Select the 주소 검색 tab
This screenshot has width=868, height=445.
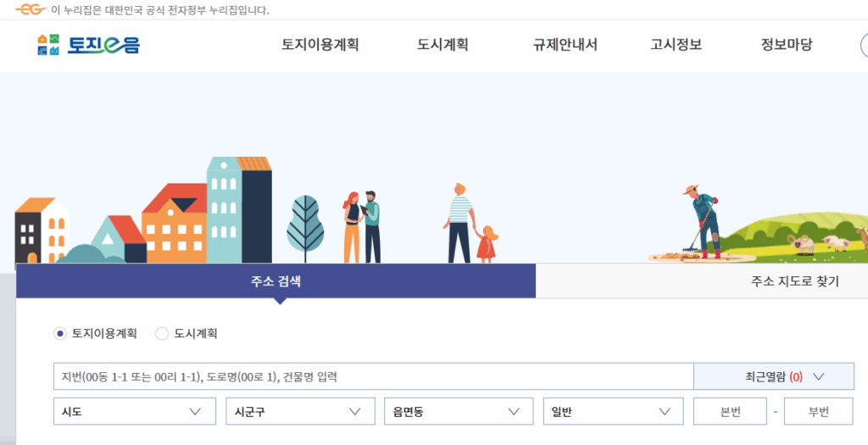tap(275, 281)
